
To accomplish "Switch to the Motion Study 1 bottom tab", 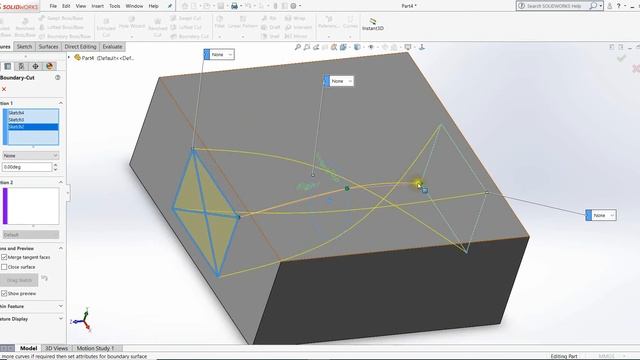I will pos(95,348).
